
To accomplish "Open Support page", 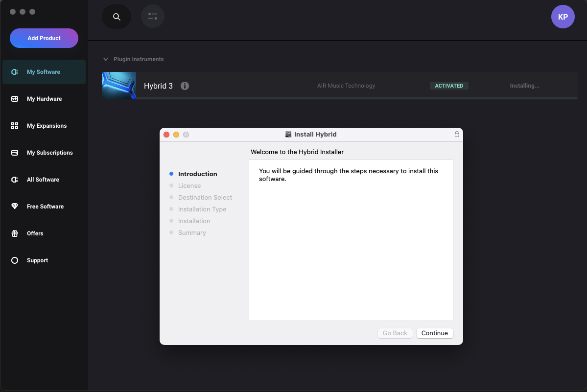I will (x=44, y=260).
